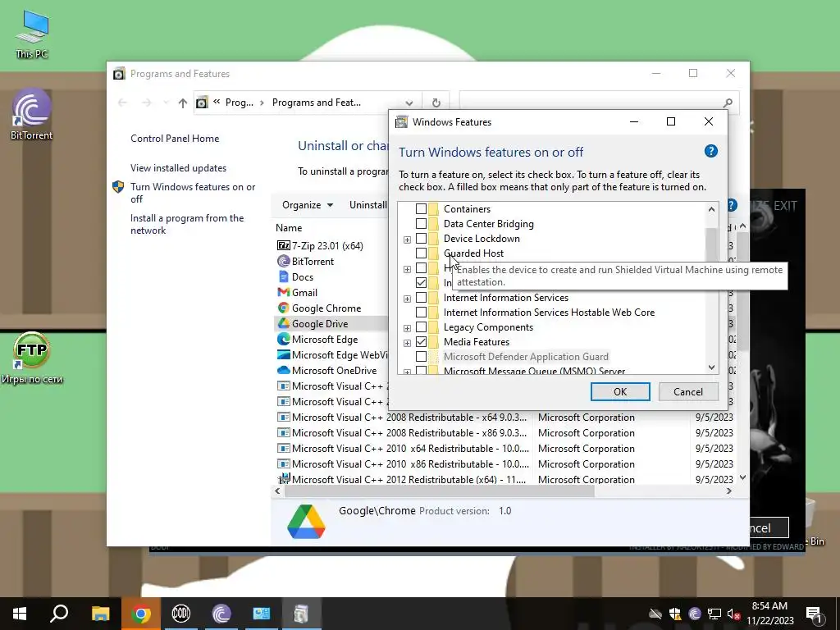Select BitTorrent in the programs list

(x=313, y=262)
